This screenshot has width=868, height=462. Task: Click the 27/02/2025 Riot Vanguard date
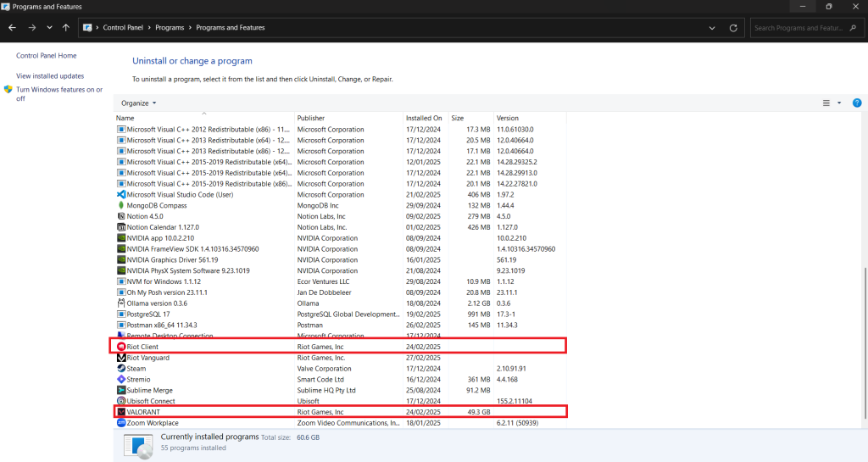tap(424, 358)
